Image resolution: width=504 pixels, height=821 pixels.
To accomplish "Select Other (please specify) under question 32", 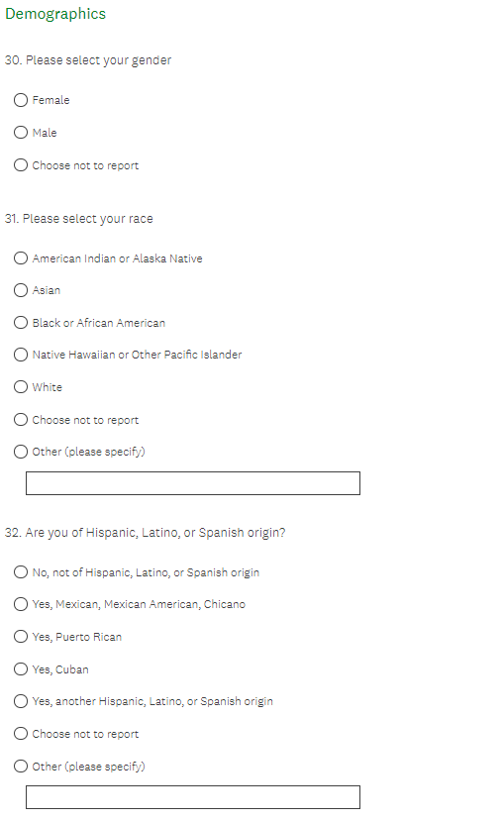I will 21,766.
